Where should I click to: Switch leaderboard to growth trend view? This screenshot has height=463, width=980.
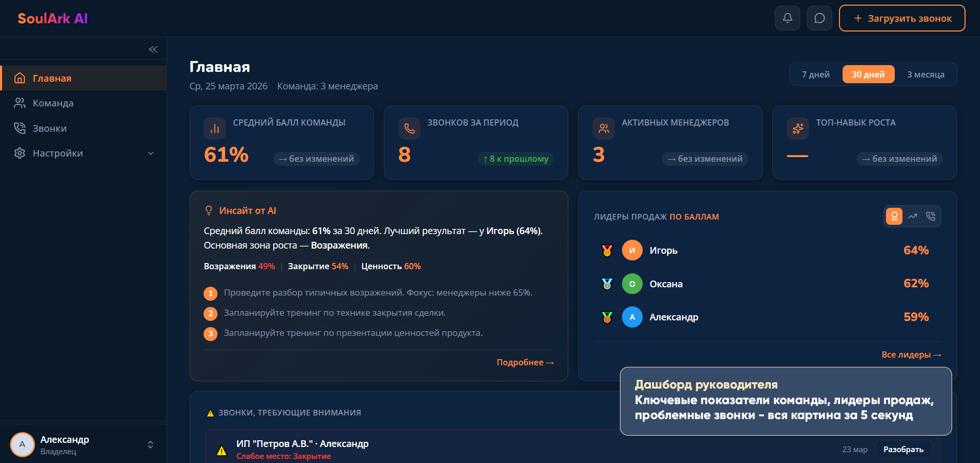[913, 216]
